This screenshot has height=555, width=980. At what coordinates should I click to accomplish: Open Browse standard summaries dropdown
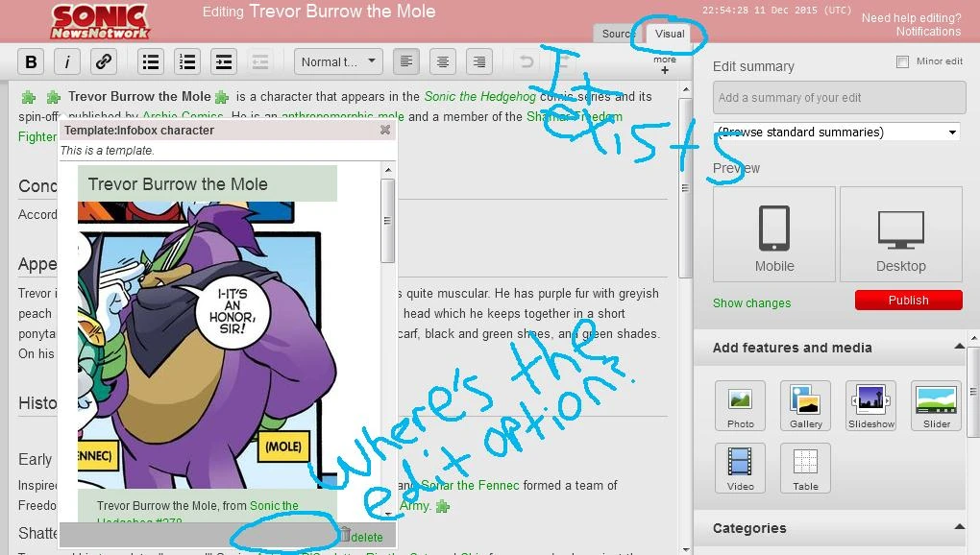tap(837, 133)
